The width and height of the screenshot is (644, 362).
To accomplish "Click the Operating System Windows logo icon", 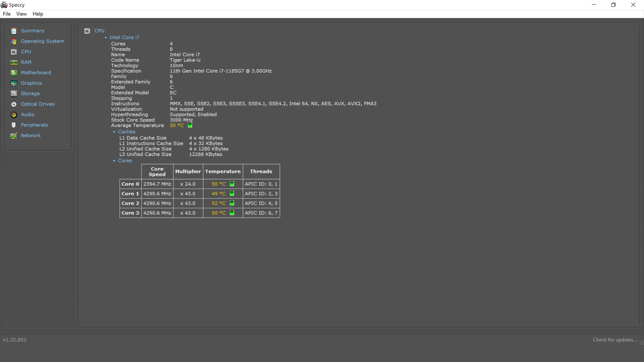I will pos(14,41).
